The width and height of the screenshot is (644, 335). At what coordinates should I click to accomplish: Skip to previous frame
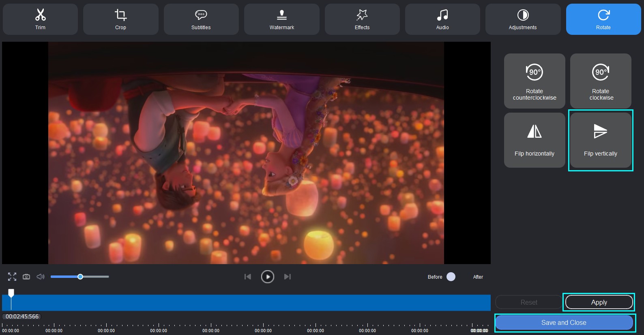click(x=248, y=277)
